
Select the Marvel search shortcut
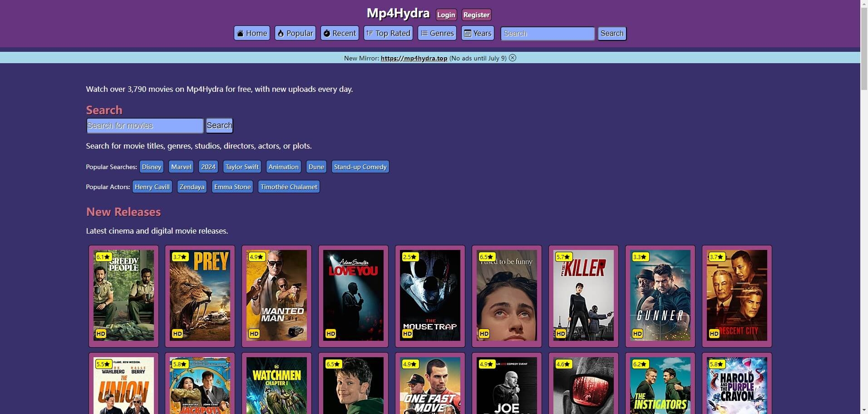coord(181,166)
